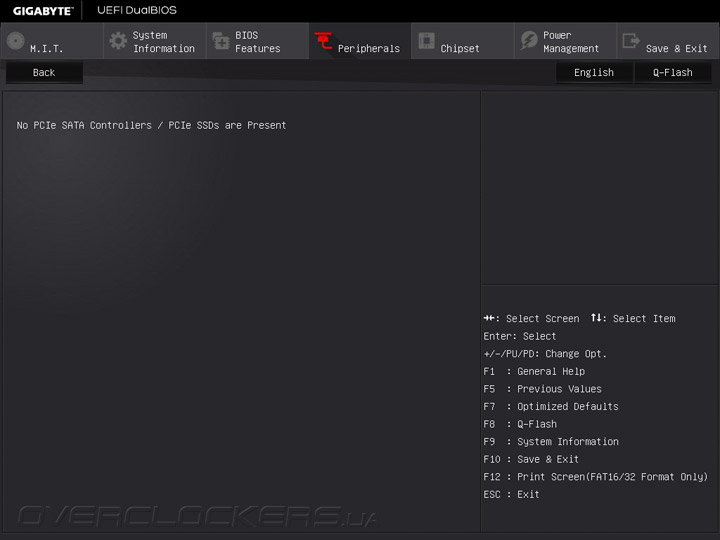Screen dimensions: 720x540
Task: Click the red Peripherals plug icon
Action: coord(323,41)
